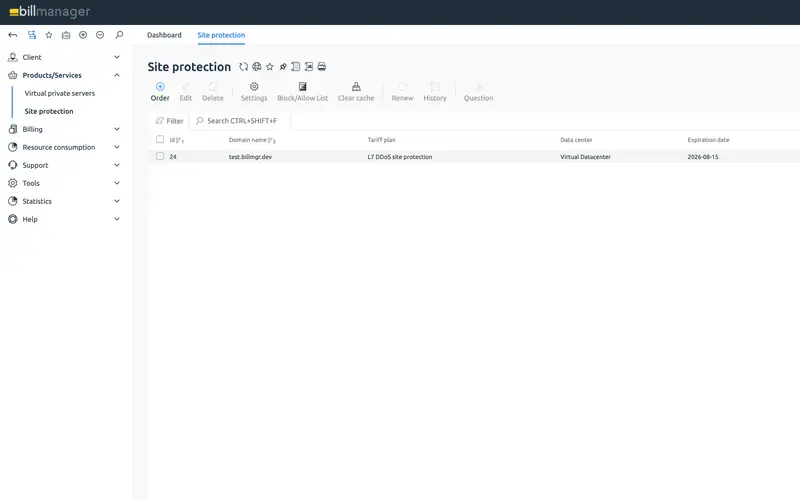Click the Order button
Viewport: 800px width, 500px height.
coord(160,92)
